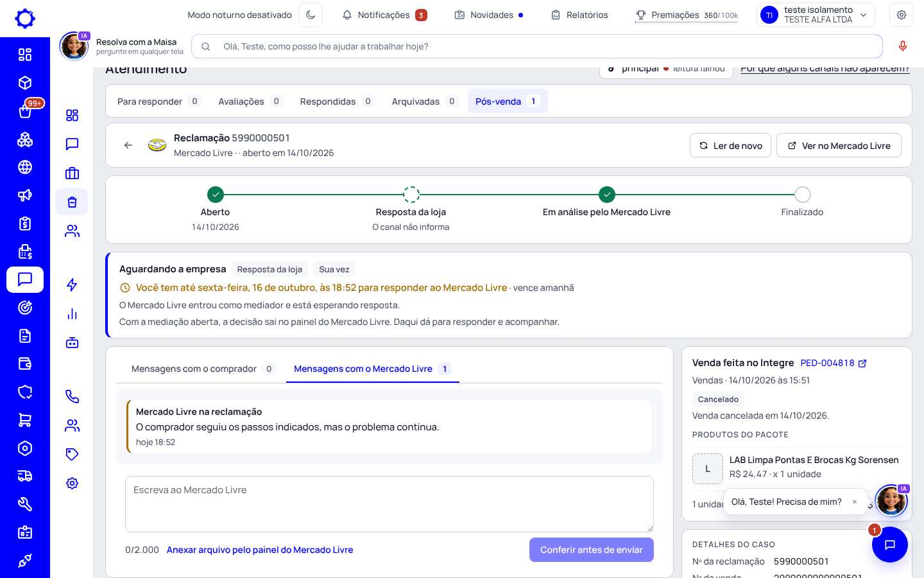Toggle night mode with the moon icon
This screenshot has height=578, width=924.
311,15
